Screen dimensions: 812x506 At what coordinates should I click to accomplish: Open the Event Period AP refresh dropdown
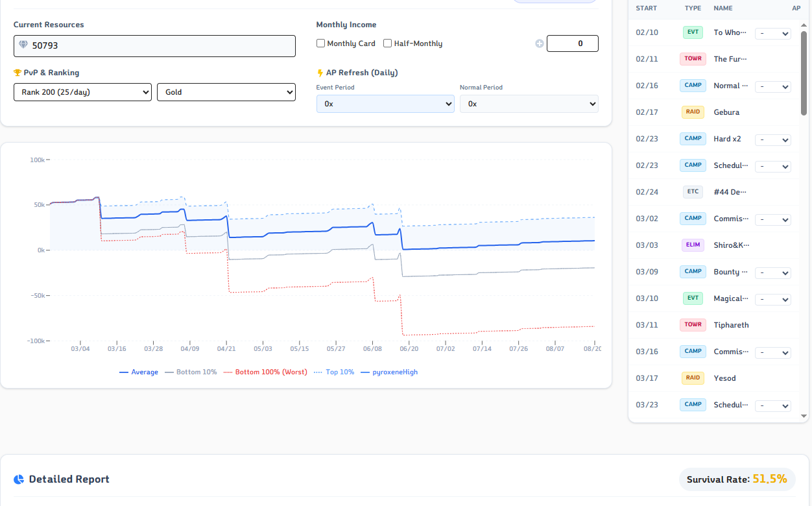coord(385,104)
